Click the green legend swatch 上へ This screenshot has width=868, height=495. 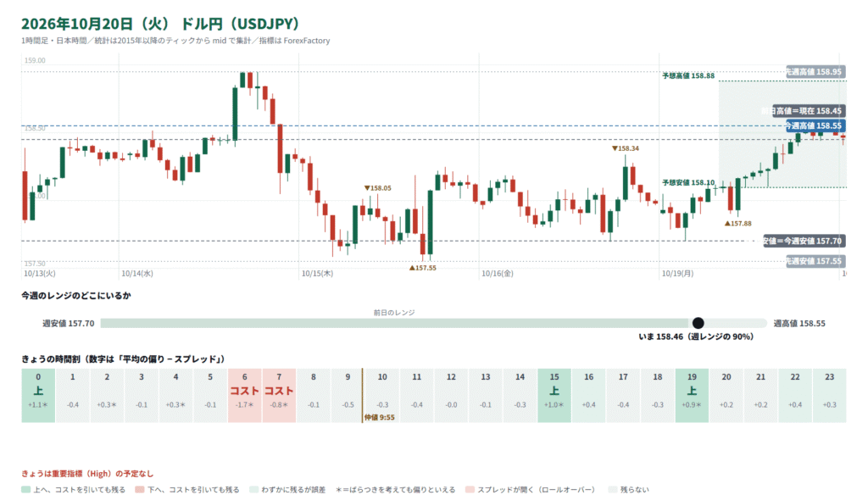pos(26,489)
